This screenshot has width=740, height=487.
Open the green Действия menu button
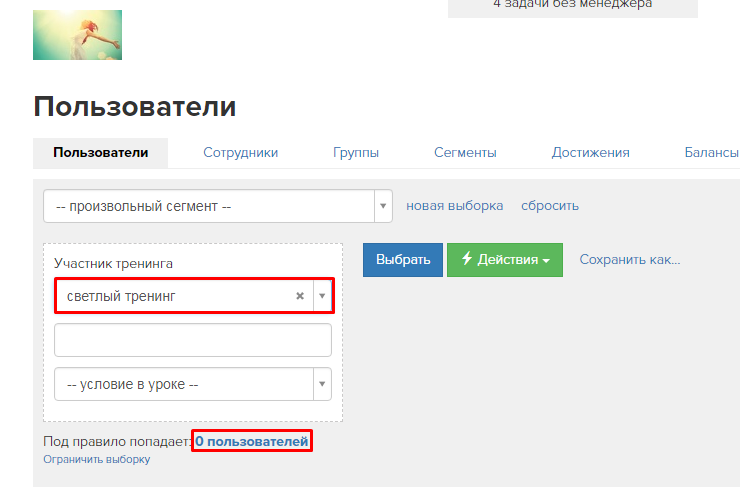pos(505,260)
